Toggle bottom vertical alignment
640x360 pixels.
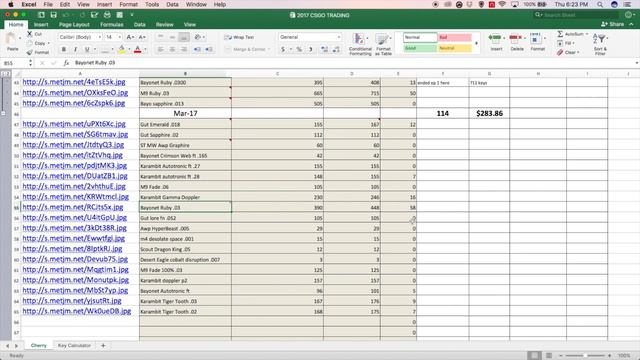(x=184, y=37)
